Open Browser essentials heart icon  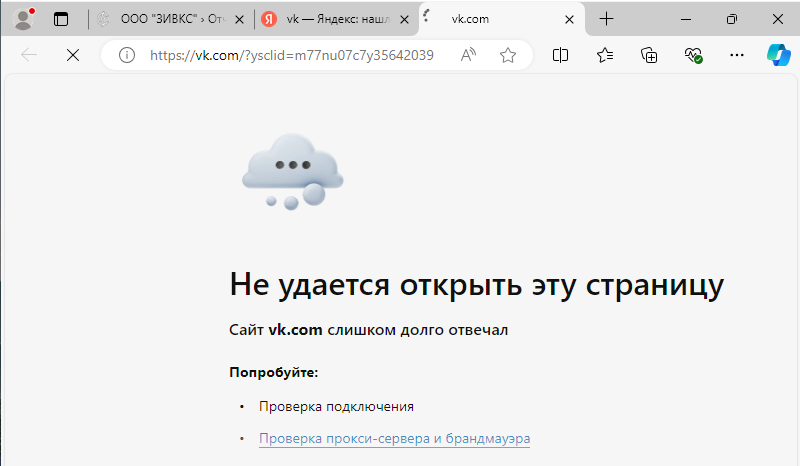click(693, 55)
